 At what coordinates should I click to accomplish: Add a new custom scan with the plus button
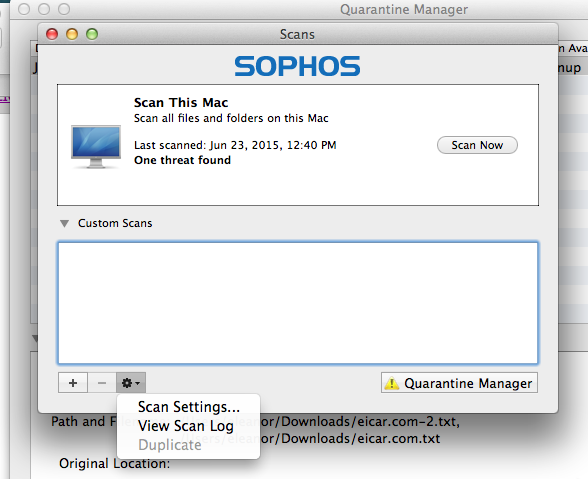(73, 383)
